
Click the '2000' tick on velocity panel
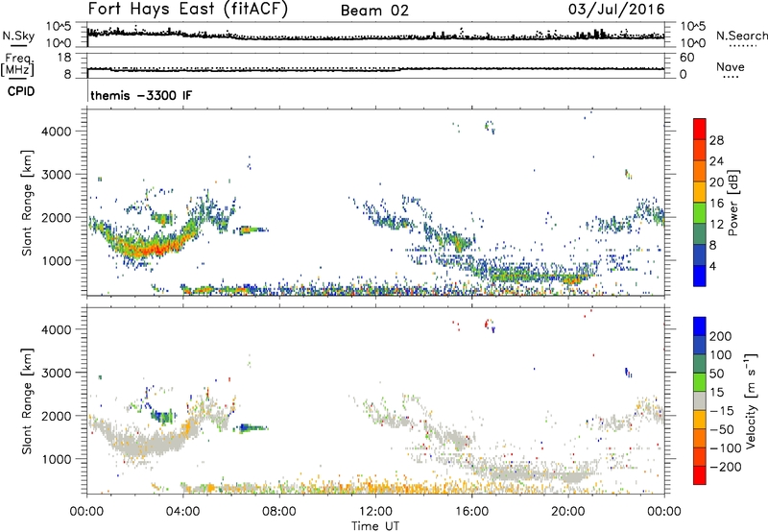point(57,416)
